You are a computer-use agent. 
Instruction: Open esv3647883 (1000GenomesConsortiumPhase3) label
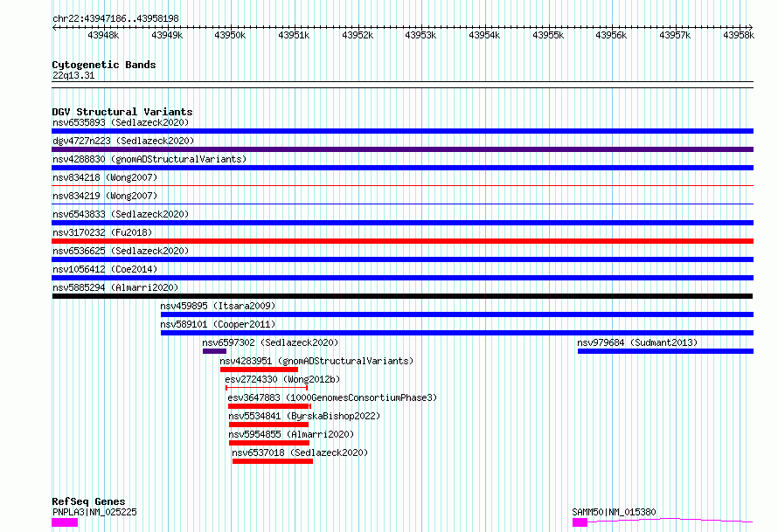332,397
